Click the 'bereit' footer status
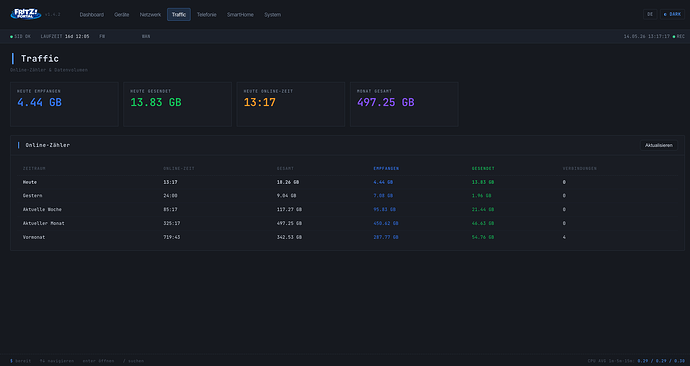690x366 pixels. pos(21,361)
